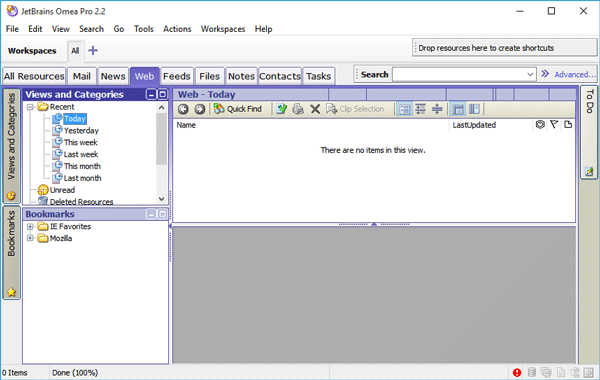Open the Actions menu
Image resolution: width=600 pixels, height=380 pixels.
click(x=177, y=29)
